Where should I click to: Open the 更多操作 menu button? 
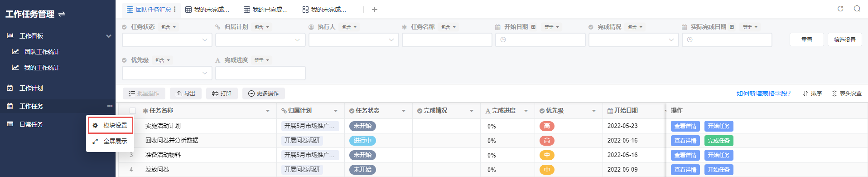click(x=264, y=93)
